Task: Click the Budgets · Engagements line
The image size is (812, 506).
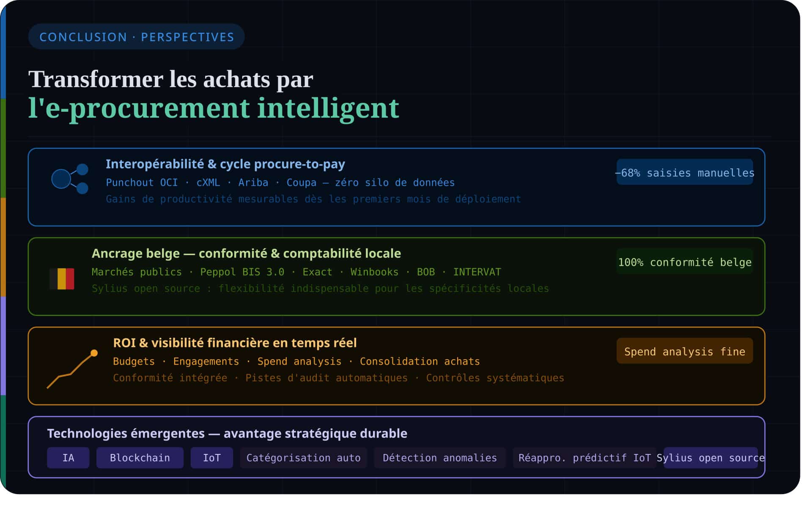Action: (x=296, y=361)
